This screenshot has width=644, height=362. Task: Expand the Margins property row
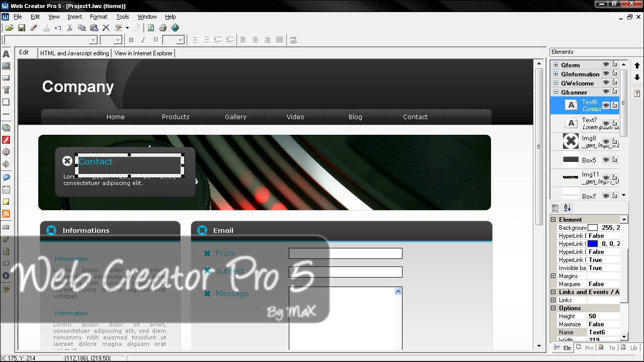tap(553, 276)
